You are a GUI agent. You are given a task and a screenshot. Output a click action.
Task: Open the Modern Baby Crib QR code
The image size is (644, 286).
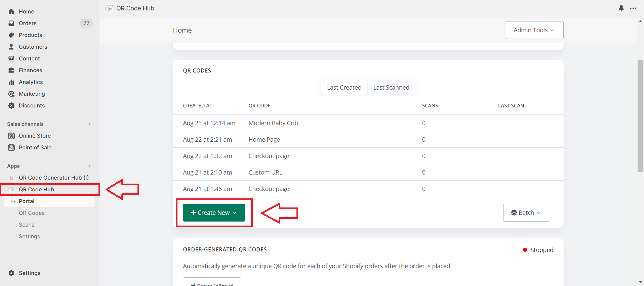(x=273, y=123)
